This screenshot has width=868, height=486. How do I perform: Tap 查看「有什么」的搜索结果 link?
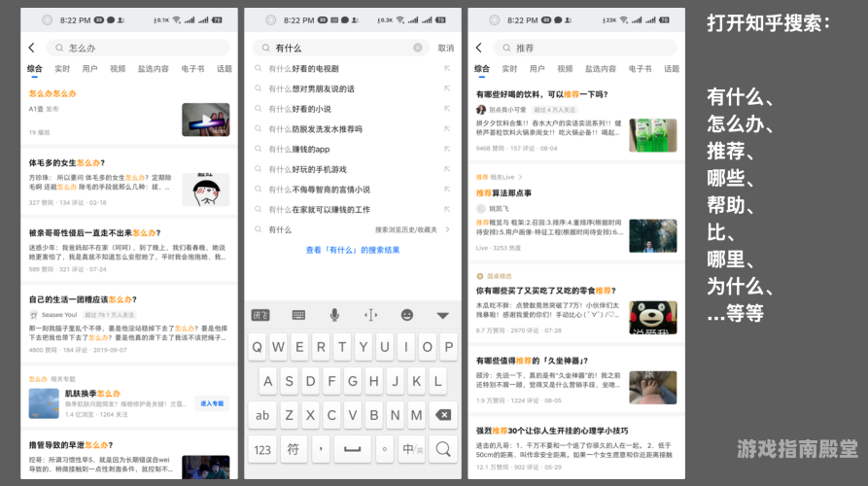tap(353, 250)
